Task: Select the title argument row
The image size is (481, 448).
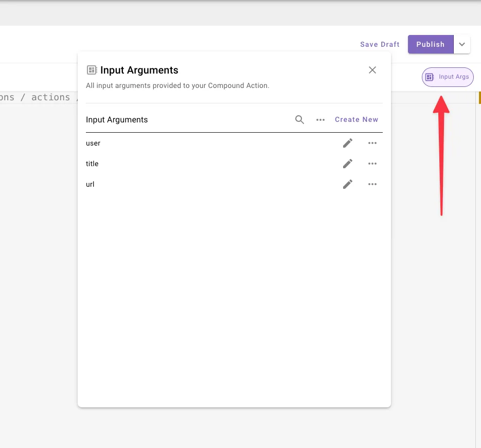Action: (234, 164)
